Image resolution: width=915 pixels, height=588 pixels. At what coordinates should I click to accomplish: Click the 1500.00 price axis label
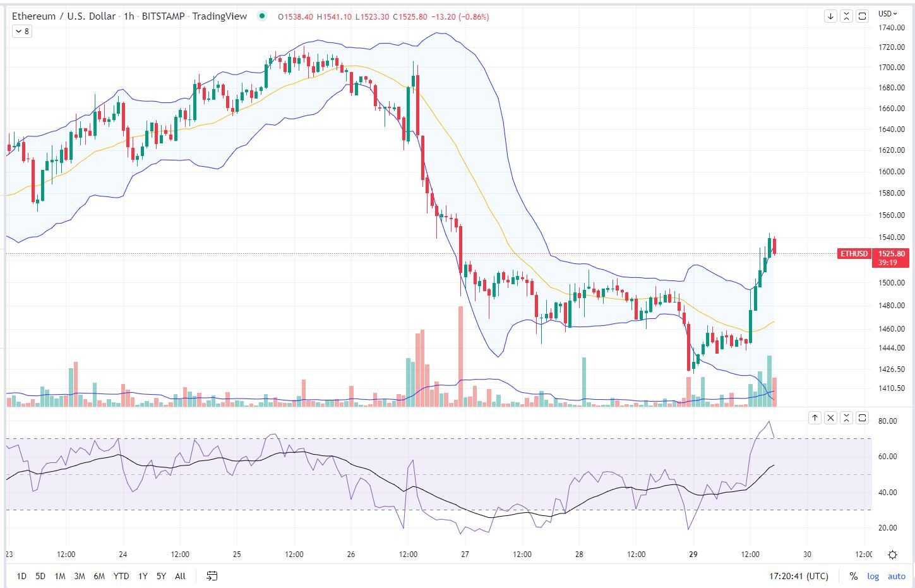pos(892,283)
